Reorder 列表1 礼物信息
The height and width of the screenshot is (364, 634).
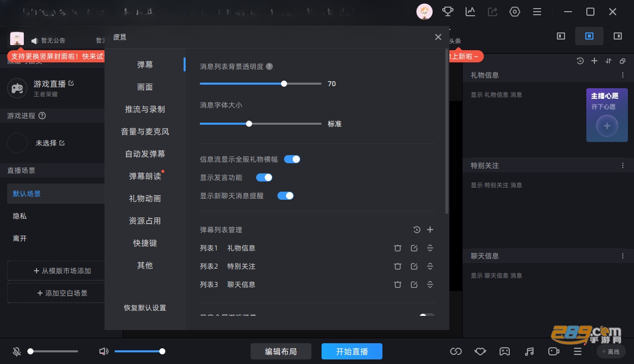coord(430,248)
